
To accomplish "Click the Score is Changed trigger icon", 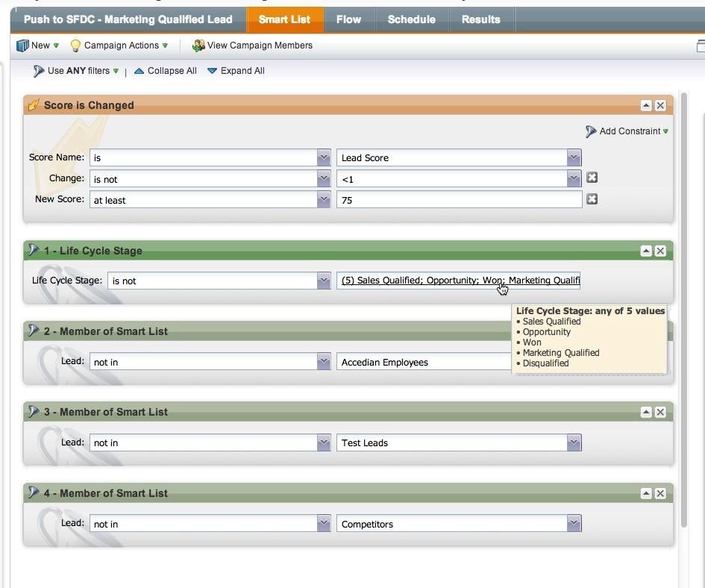I will pyautogui.click(x=34, y=105).
